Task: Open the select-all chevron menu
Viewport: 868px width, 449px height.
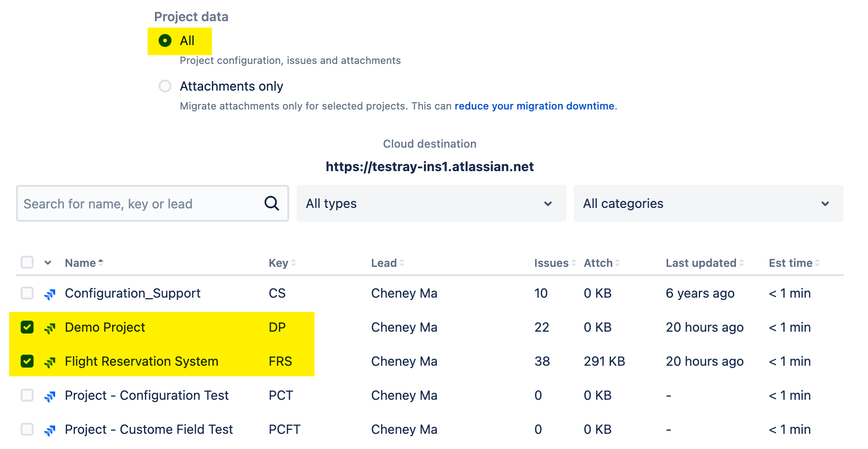Action: click(48, 263)
